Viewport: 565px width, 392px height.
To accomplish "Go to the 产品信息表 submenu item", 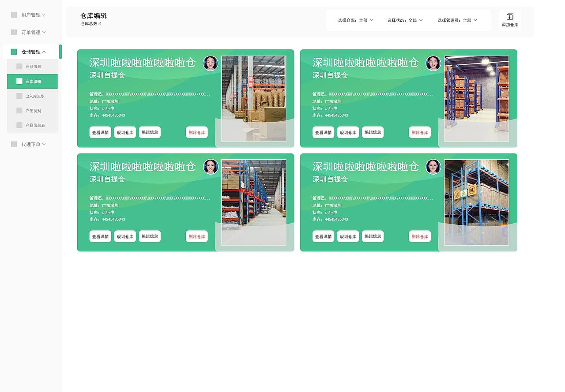I will click(x=32, y=125).
